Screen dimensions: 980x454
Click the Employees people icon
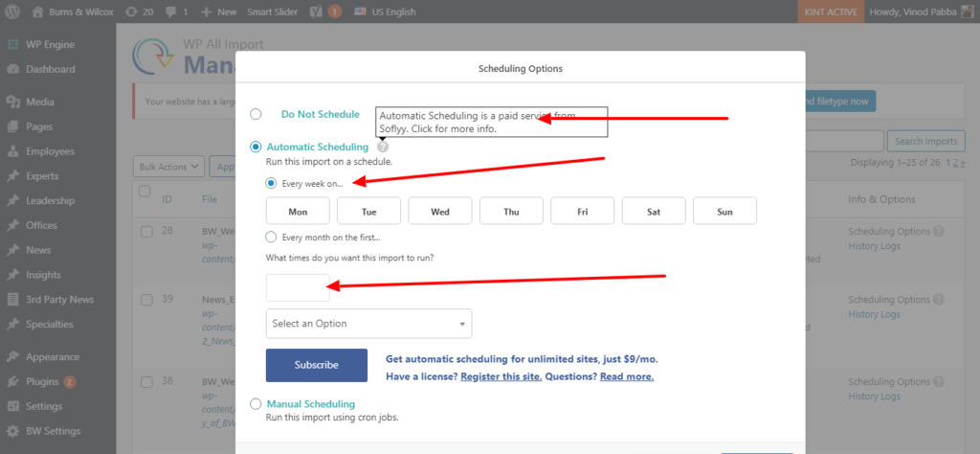click(12, 151)
